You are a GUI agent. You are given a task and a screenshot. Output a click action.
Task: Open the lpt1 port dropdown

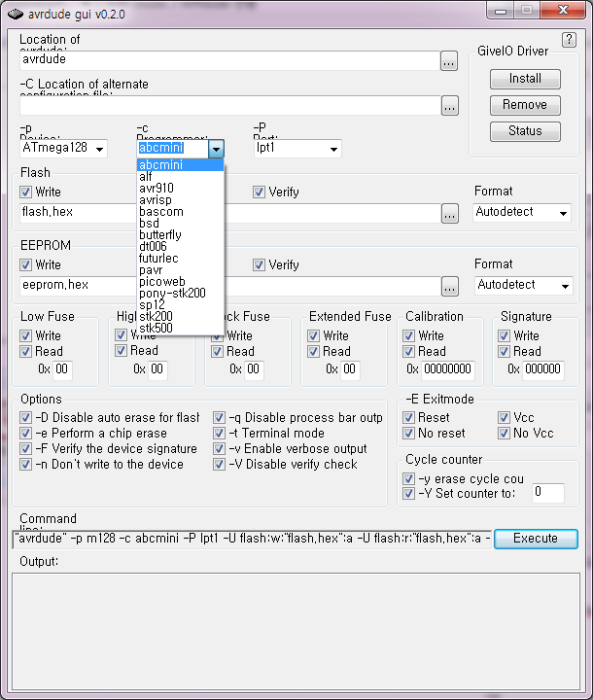(333, 149)
